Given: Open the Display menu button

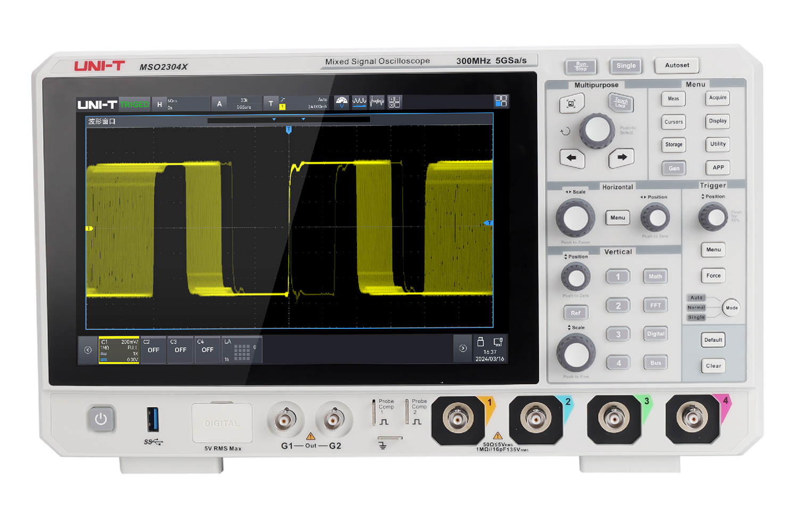Looking at the screenshot, I should click(718, 121).
